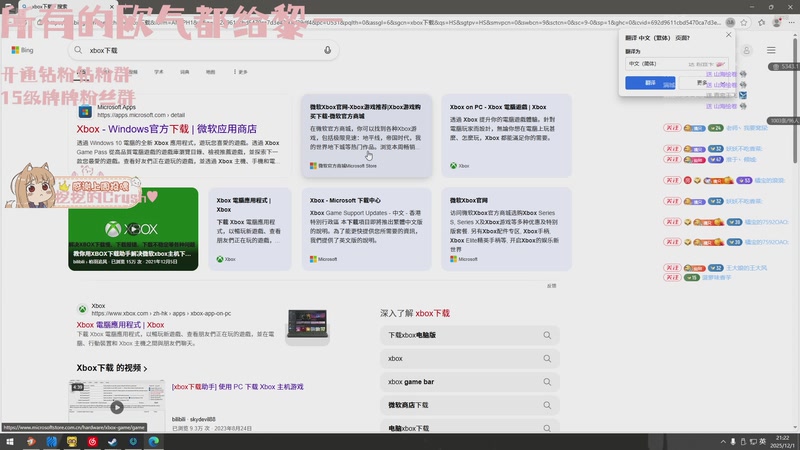Click the blue 翻译 button

pyautogui.click(x=650, y=83)
